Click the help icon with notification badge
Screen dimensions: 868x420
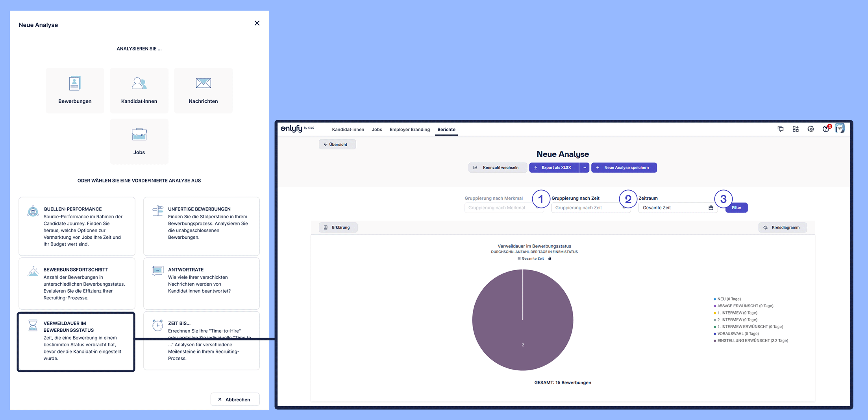825,129
